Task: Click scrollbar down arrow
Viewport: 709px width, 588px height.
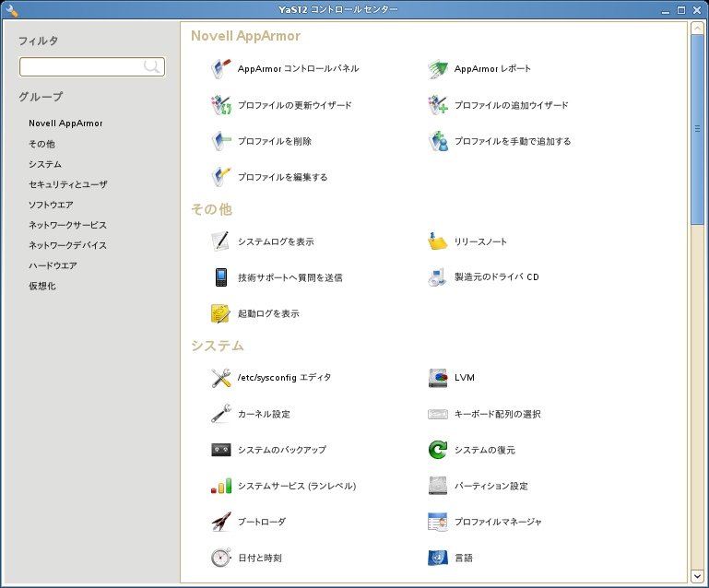Action: point(697,576)
